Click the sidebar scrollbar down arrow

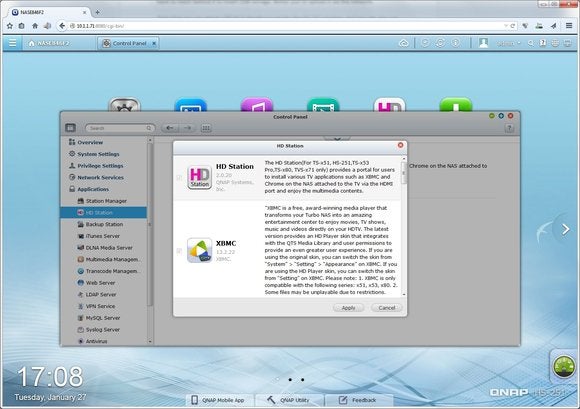[x=150, y=342]
